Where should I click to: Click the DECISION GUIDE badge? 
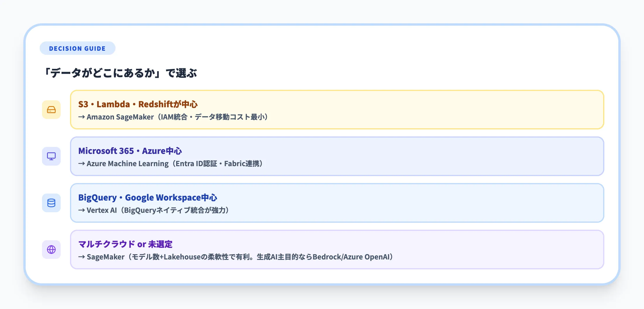coord(77,48)
